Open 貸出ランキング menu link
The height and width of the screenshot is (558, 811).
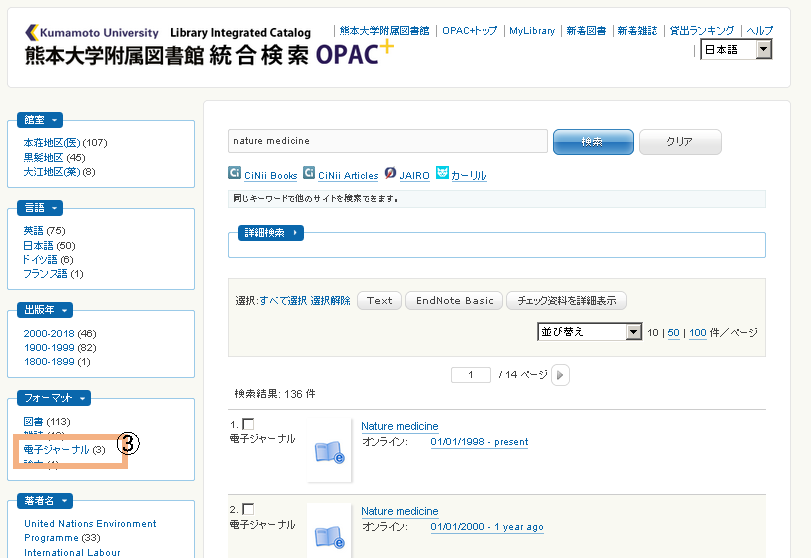702,31
